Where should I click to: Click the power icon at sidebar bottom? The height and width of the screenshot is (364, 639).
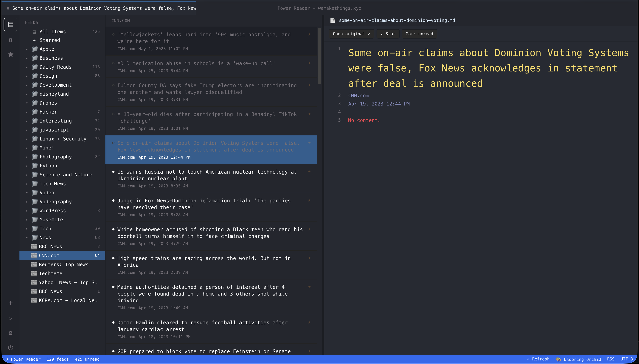pos(10,348)
